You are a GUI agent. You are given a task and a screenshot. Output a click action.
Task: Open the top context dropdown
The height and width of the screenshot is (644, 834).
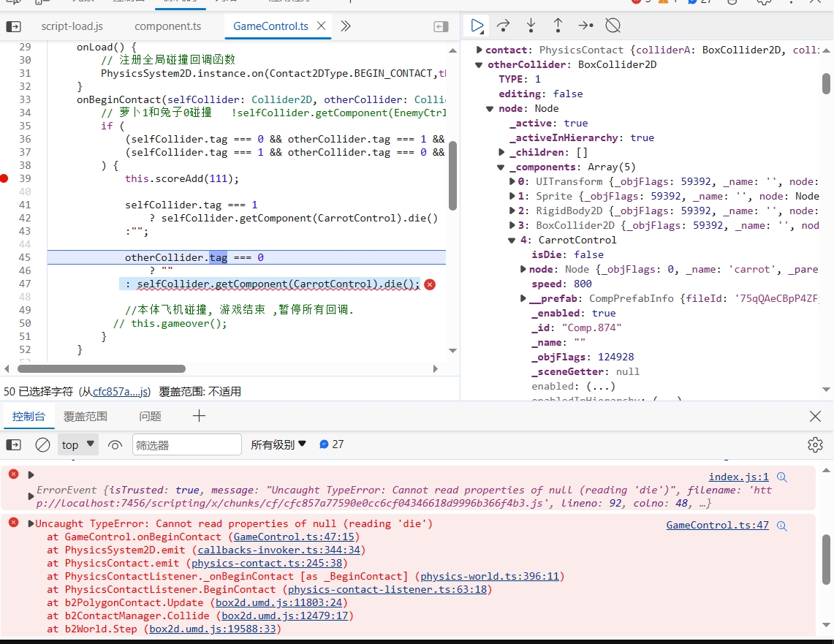(77, 444)
